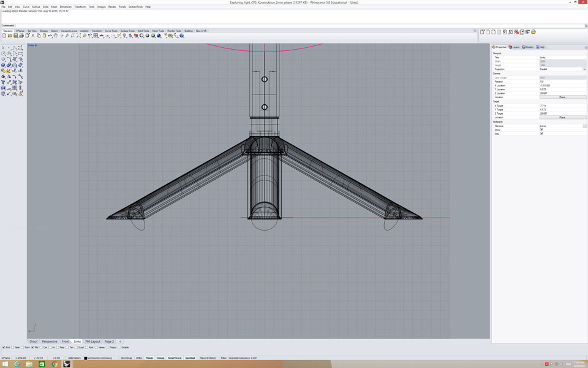
Task: Toggle the Mid osnap checkbox
Action: [32, 347]
